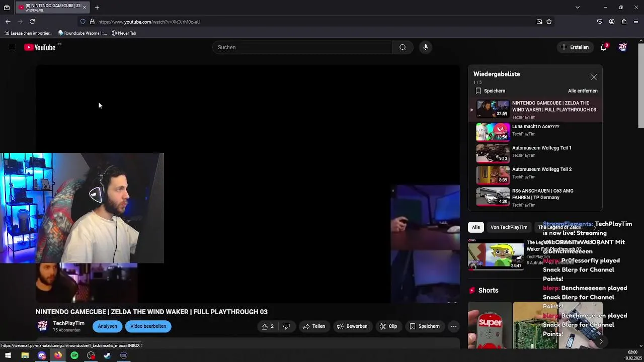This screenshot has width=644, height=362.
Task: Open the list all tabs dropdown
Action: (578, 8)
